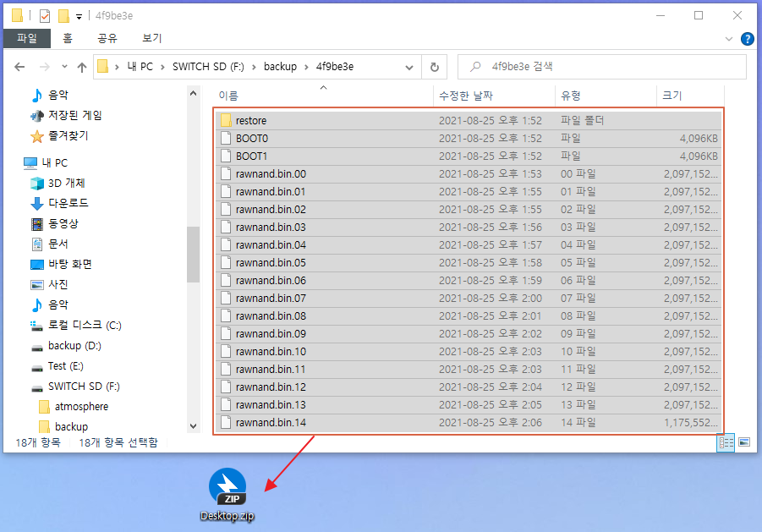Select rawnand.bin.10 file name

(271, 351)
